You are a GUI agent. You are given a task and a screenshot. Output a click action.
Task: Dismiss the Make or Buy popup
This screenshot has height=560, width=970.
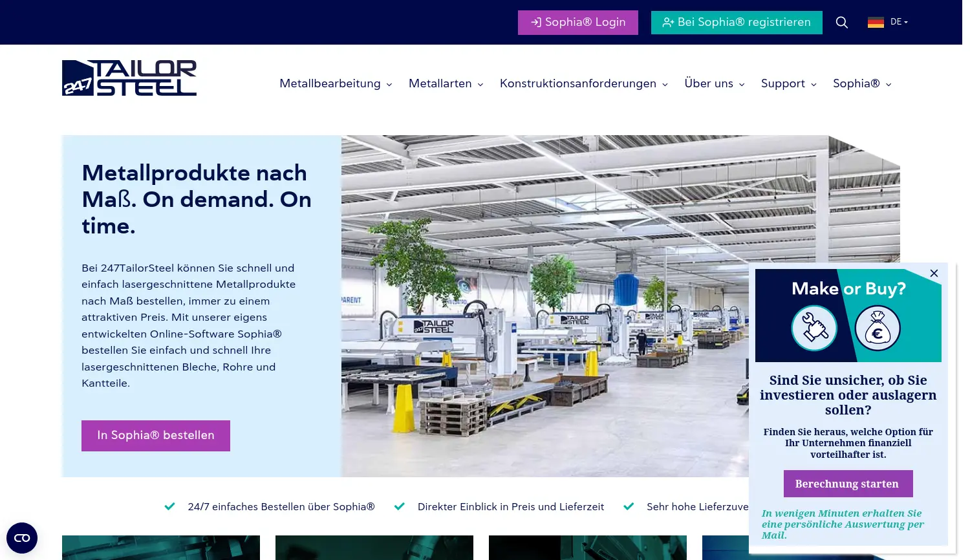pyautogui.click(x=934, y=273)
